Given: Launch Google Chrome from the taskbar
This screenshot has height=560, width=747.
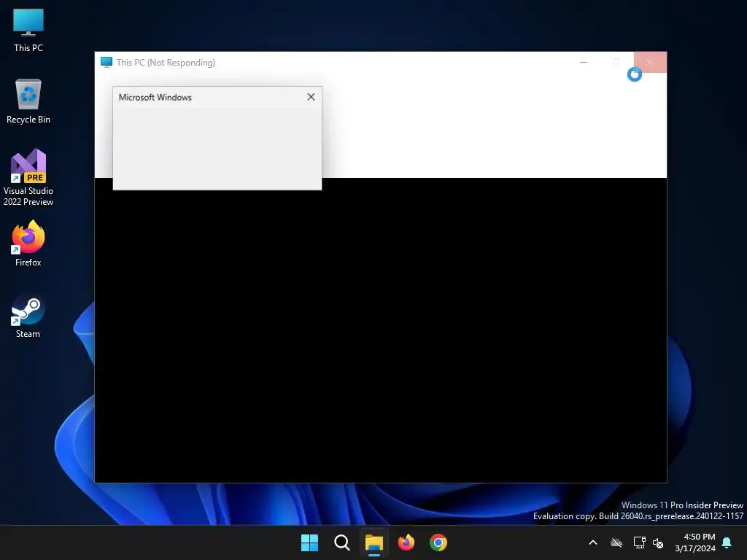Looking at the screenshot, I should (438, 542).
